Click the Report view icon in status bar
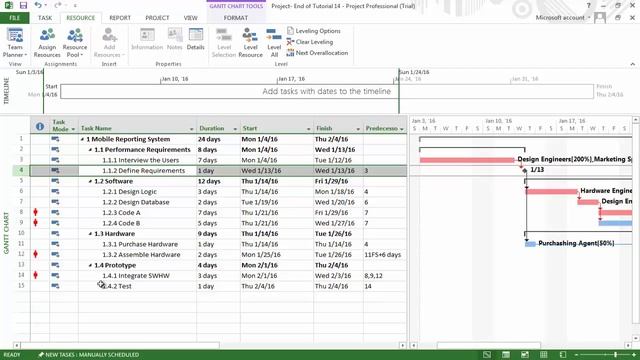 562,355
